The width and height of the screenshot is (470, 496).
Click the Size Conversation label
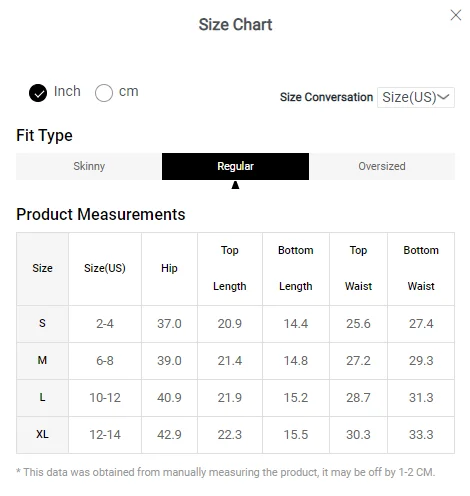pos(326,97)
